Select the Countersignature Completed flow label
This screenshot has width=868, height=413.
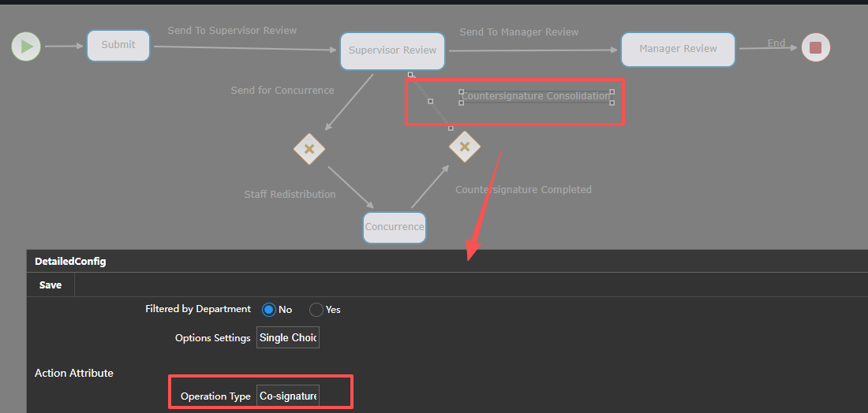click(523, 190)
